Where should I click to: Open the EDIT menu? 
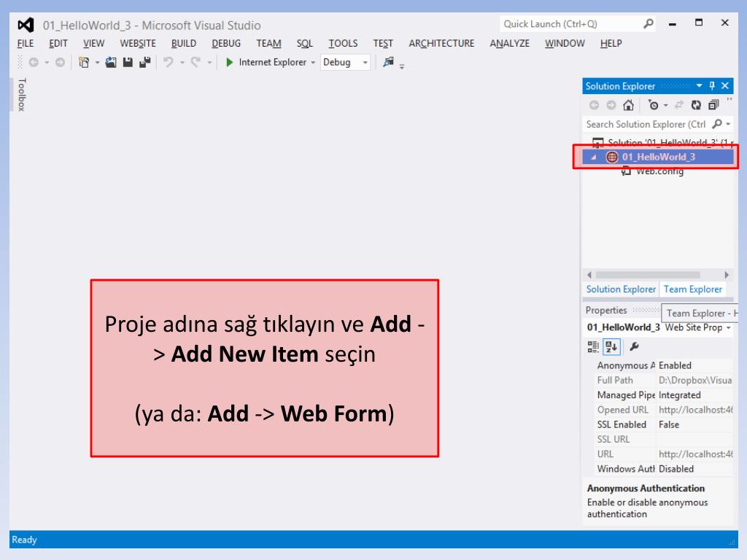[x=58, y=43]
